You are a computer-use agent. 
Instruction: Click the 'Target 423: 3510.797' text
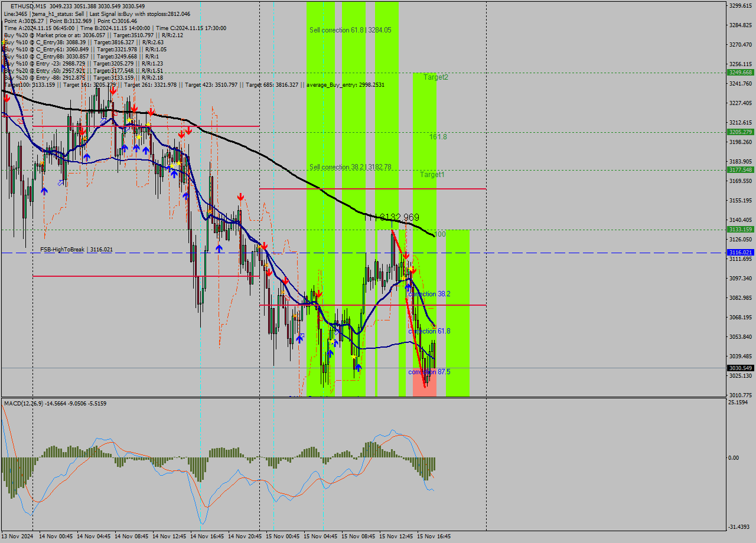click(212, 84)
